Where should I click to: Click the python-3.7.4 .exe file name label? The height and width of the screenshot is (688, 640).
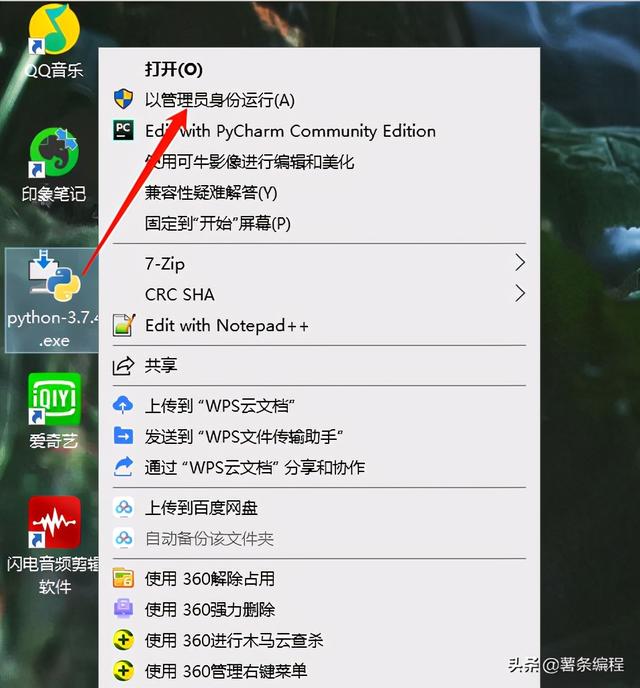pyautogui.click(x=54, y=329)
